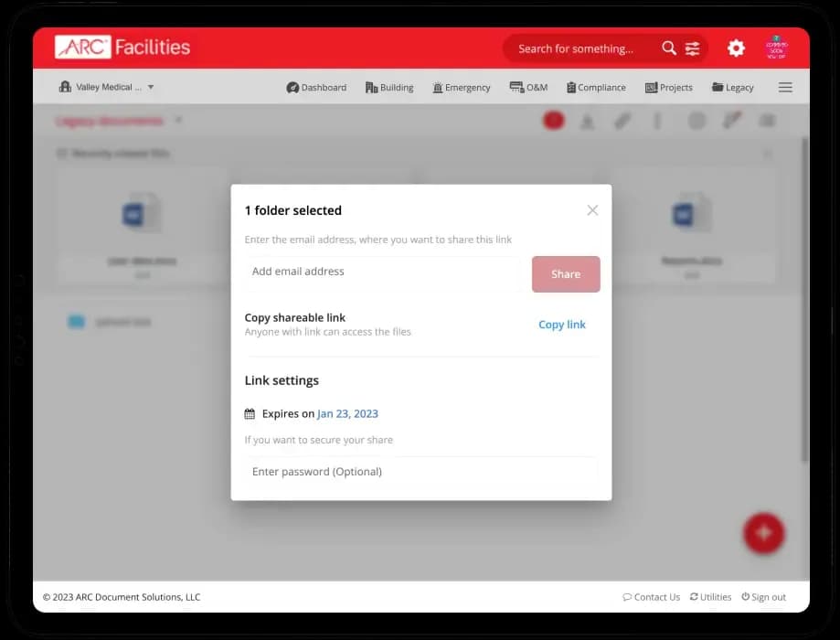Click Copy link for the shareable link

point(561,324)
